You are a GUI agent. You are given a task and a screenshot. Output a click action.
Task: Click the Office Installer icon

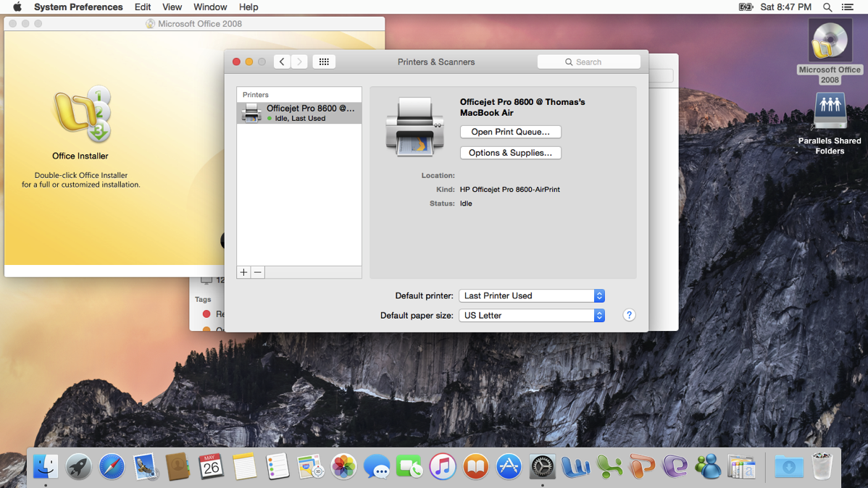point(83,115)
